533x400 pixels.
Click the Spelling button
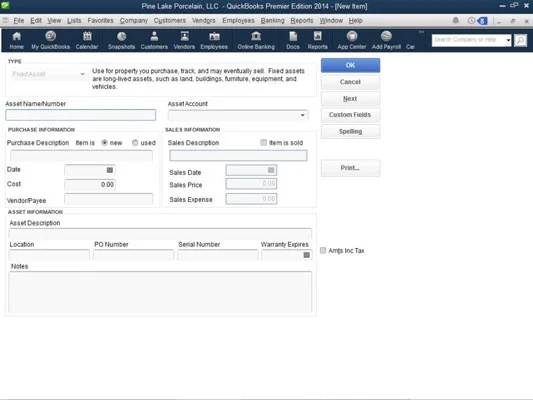[350, 132]
